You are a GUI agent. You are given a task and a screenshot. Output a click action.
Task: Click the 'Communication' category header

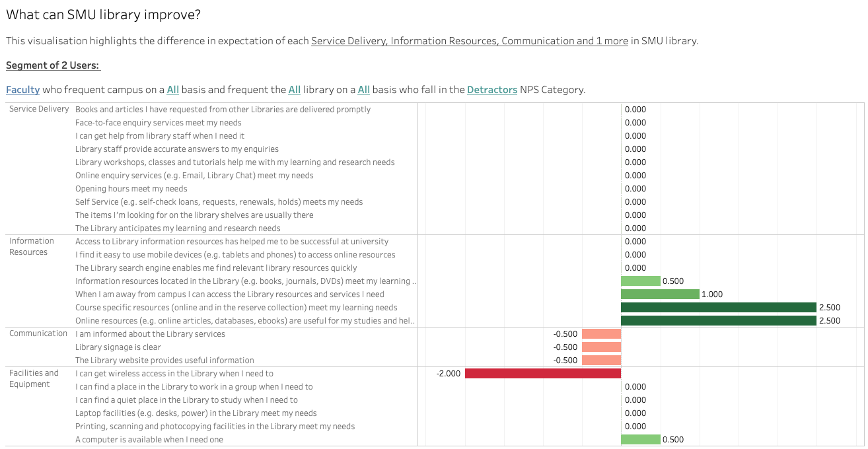(x=38, y=334)
